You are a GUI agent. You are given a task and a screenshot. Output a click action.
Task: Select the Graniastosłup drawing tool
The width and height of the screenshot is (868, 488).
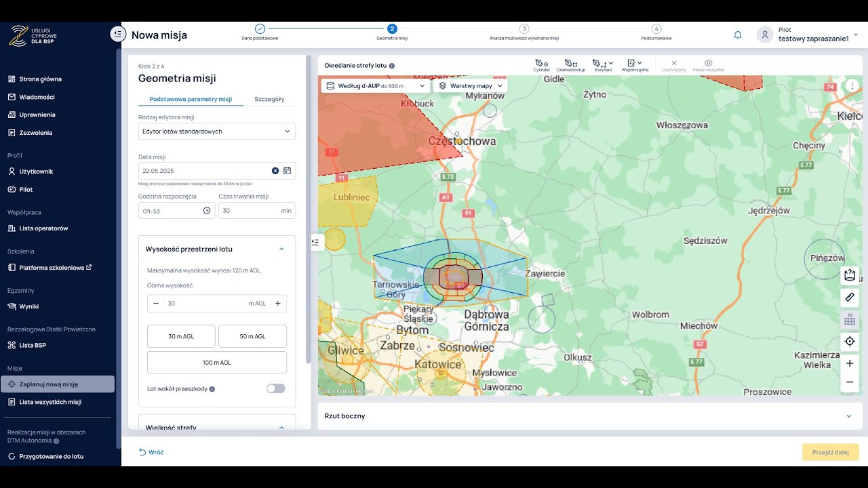(x=571, y=66)
